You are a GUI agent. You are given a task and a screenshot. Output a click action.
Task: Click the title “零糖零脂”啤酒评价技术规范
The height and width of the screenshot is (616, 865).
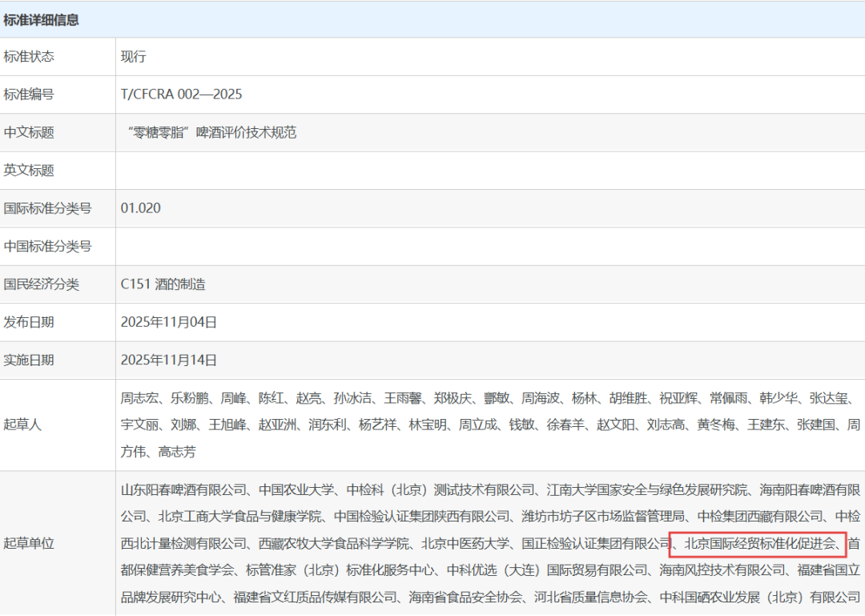click(x=211, y=132)
